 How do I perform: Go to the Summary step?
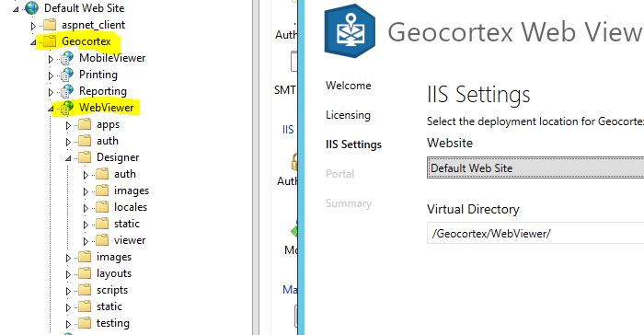click(x=349, y=203)
